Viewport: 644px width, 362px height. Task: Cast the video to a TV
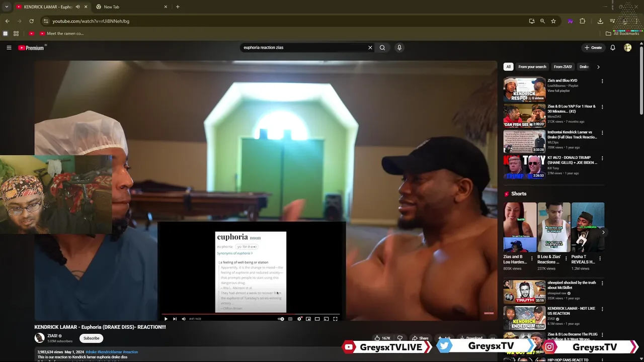coord(326,319)
